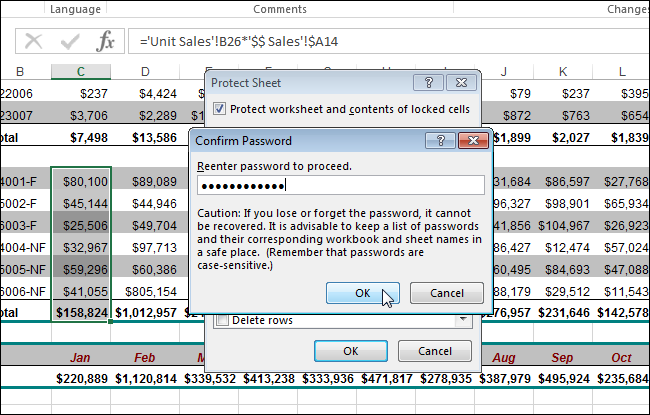This screenshot has height=415, width=650.
Task: Check the Delete rows checkbox
Action: [223, 320]
